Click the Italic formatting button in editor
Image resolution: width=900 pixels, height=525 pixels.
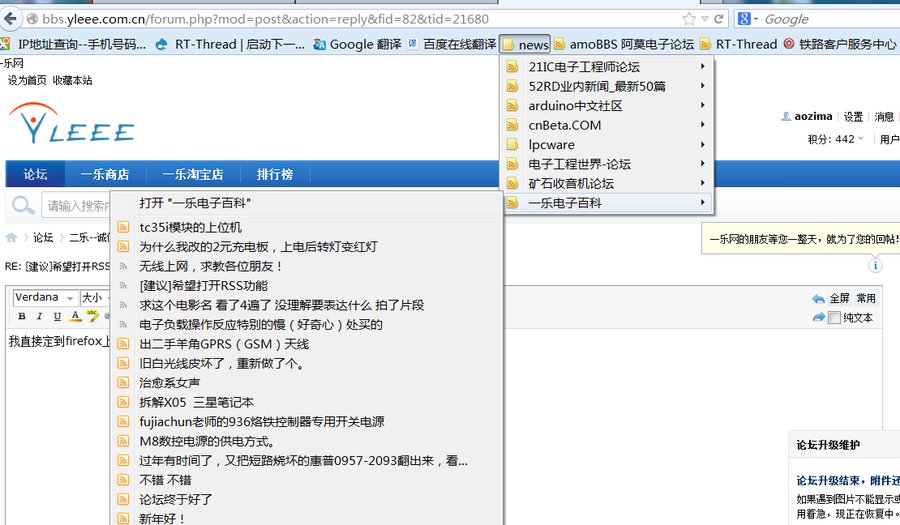pyautogui.click(x=40, y=317)
